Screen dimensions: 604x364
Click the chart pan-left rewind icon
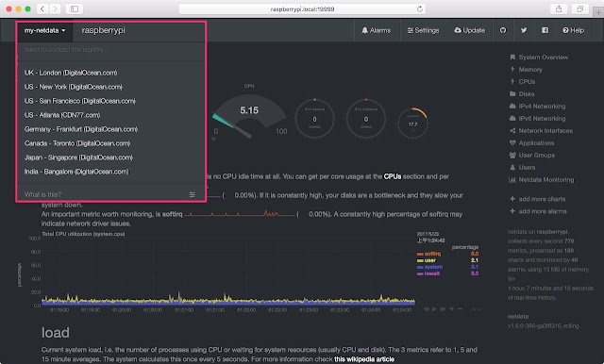(427, 309)
